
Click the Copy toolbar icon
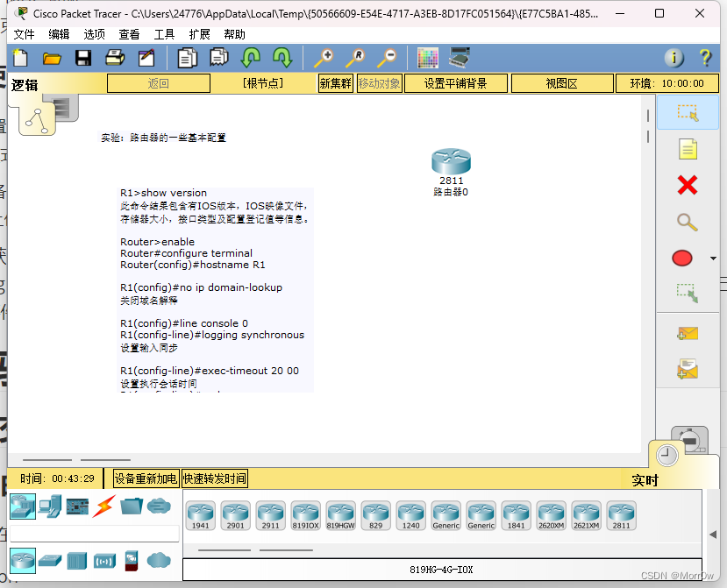tap(188, 59)
